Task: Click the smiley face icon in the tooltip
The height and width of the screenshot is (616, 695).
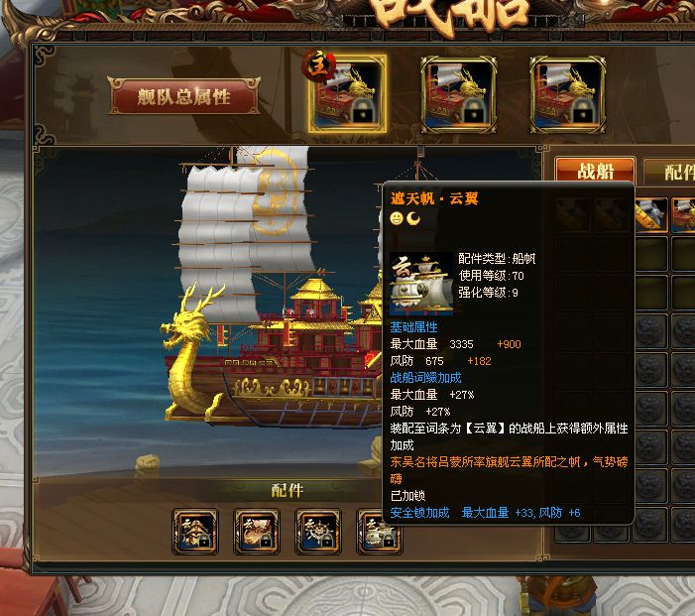Action: 397,218
